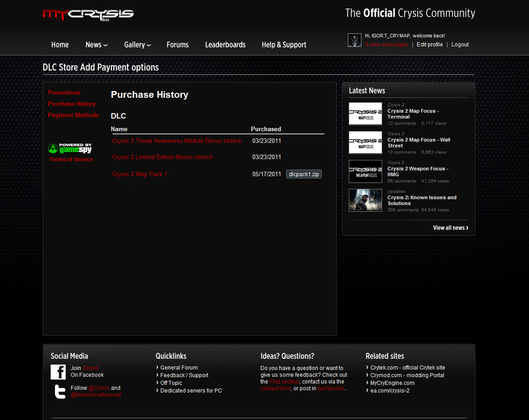This screenshot has width=529, height=420.
Task: Follow the @Crysis Twitter link
Action: [99, 388]
